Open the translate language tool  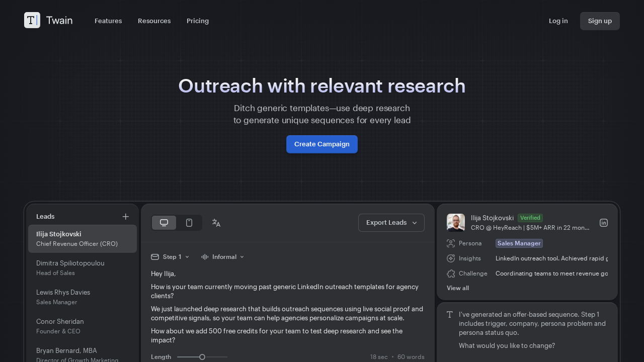[216, 222]
